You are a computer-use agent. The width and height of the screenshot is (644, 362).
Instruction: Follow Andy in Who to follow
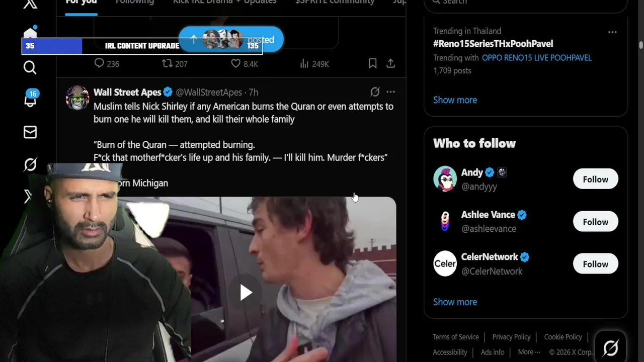point(595,179)
